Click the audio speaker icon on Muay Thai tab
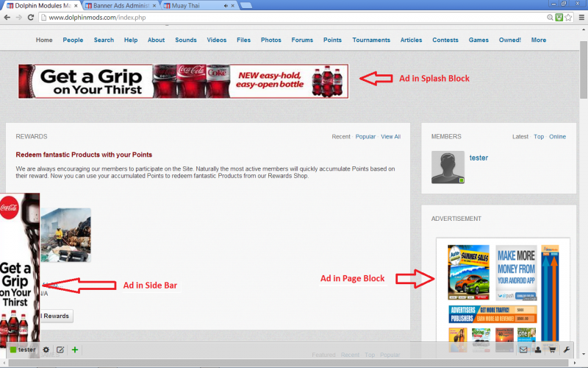Screen dimensions: 588x368 click(x=226, y=6)
